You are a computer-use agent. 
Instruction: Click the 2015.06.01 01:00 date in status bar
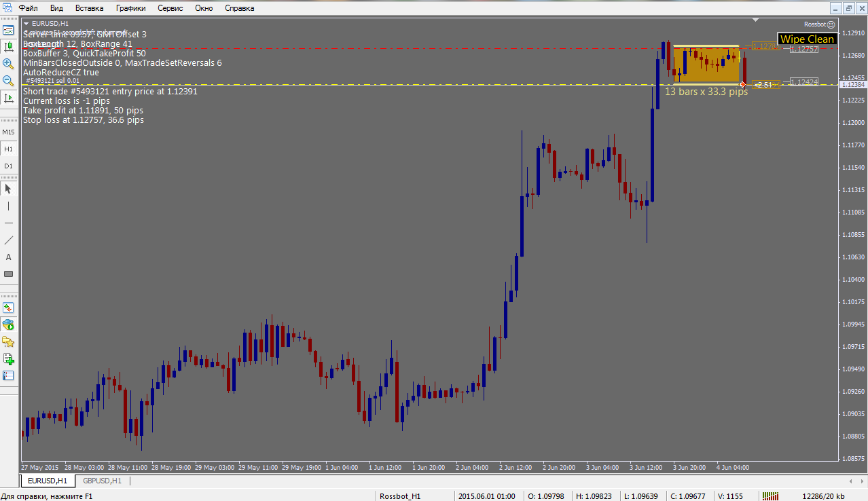point(487,496)
